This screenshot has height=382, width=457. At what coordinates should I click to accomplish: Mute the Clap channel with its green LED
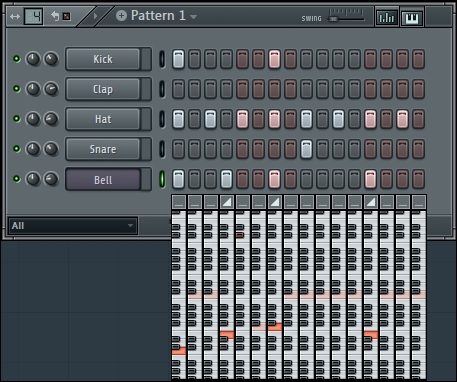tap(16, 89)
